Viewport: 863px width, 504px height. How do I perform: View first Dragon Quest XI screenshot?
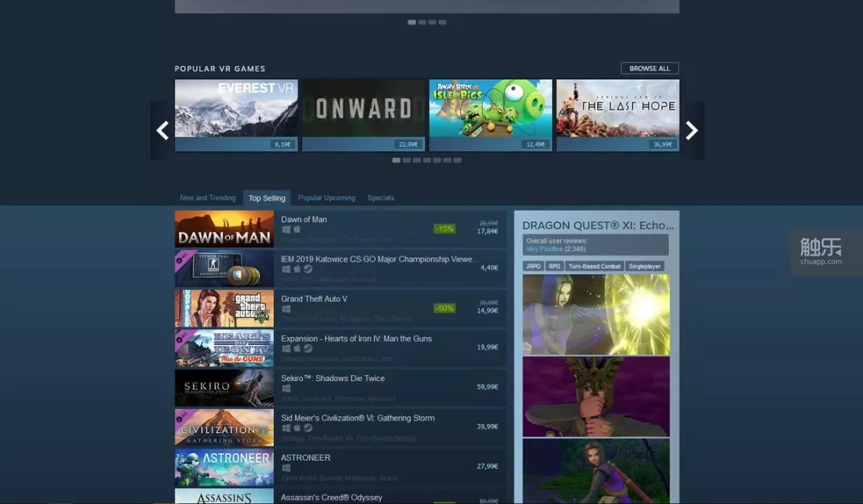point(596,315)
